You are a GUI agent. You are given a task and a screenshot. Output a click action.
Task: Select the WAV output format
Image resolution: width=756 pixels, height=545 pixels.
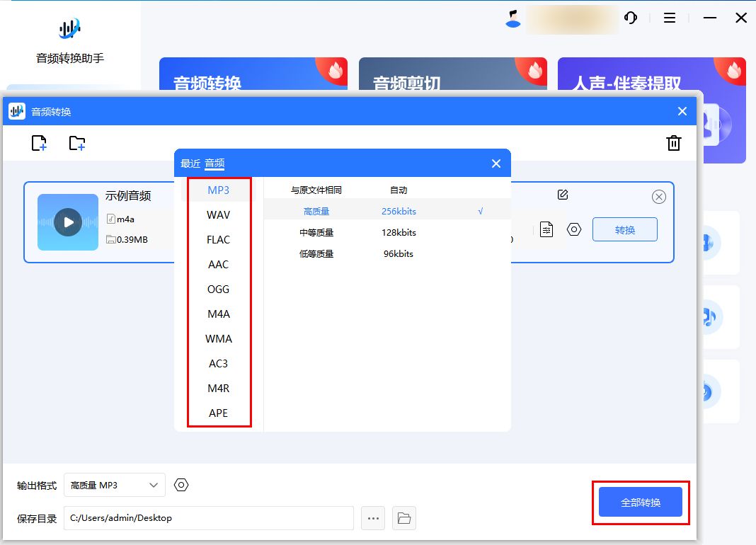tap(219, 214)
